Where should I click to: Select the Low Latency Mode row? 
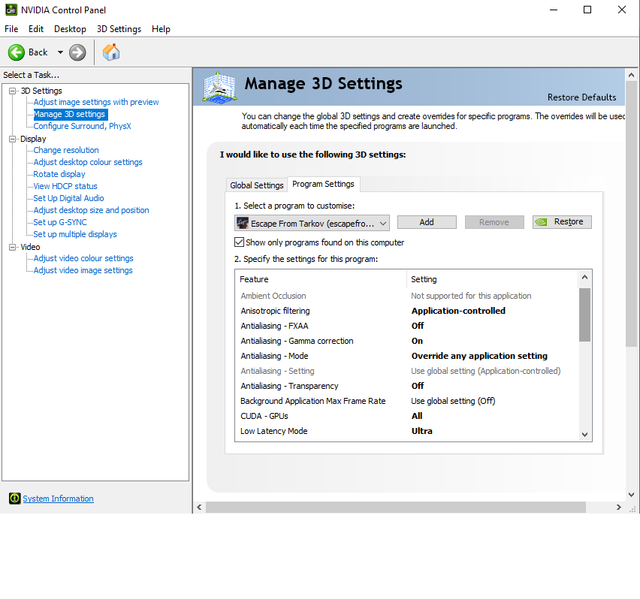[406, 431]
